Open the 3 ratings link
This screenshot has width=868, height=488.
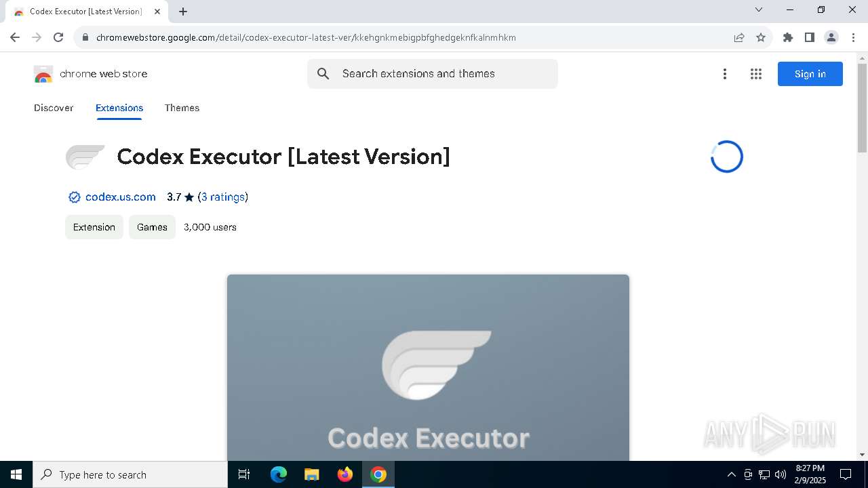tap(223, 197)
